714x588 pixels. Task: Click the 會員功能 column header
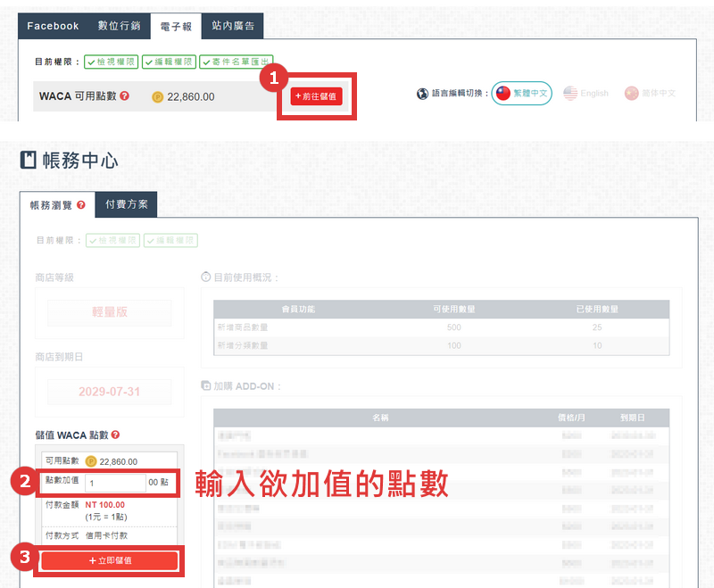click(298, 309)
